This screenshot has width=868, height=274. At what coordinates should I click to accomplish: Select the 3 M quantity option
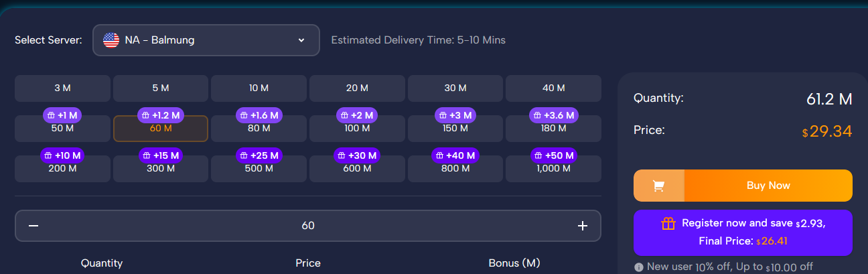click(x=62, y=88)
